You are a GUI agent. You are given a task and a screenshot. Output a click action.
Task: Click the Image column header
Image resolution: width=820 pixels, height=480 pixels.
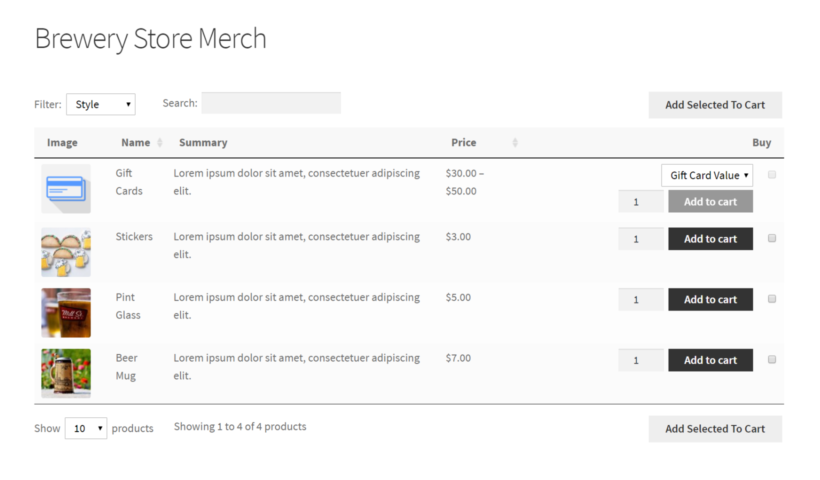tap(62, 142)
